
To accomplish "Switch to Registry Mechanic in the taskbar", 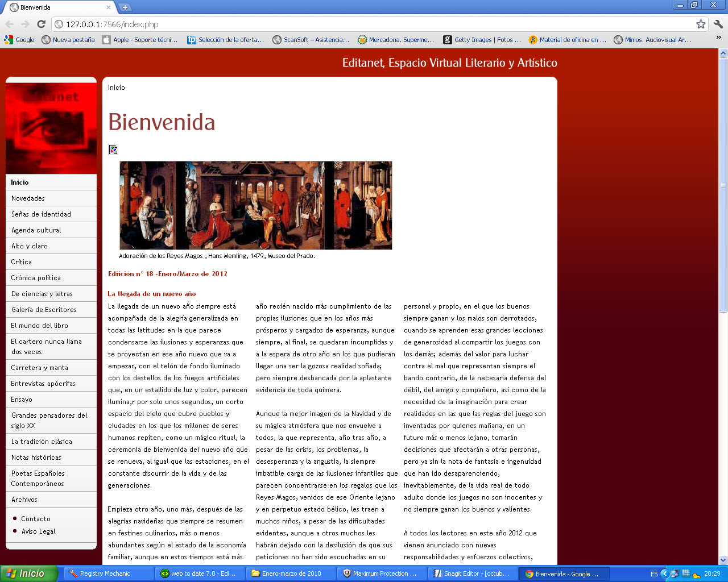I will pyautogui.click(x=108, y=573).
